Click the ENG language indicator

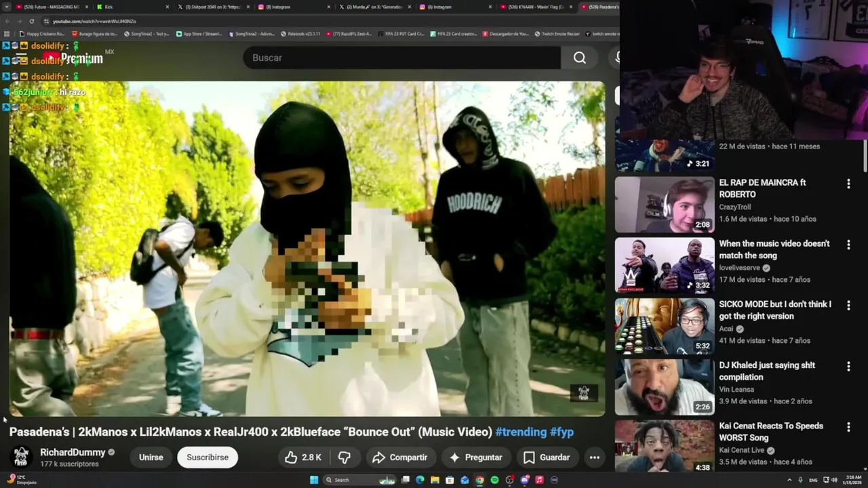click(813, 480)
